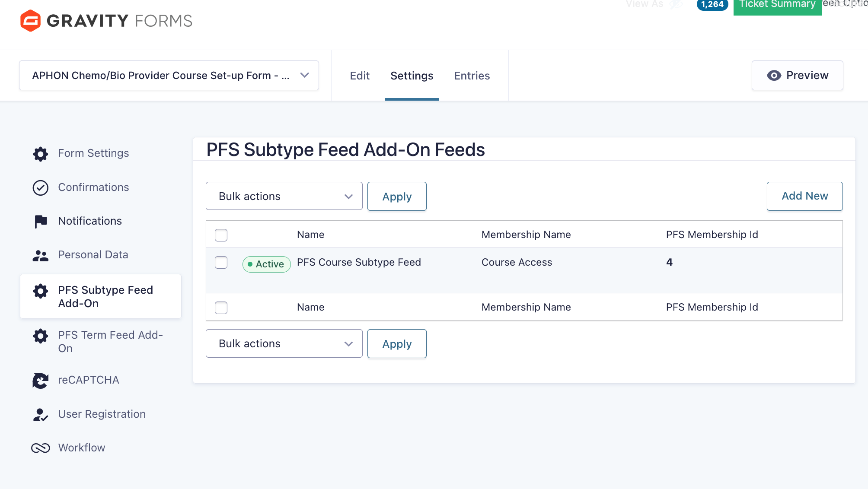Screen dimensions: 868x489
Task: Open the PFS Course Subtype Feed link
Action: point(359,262)
